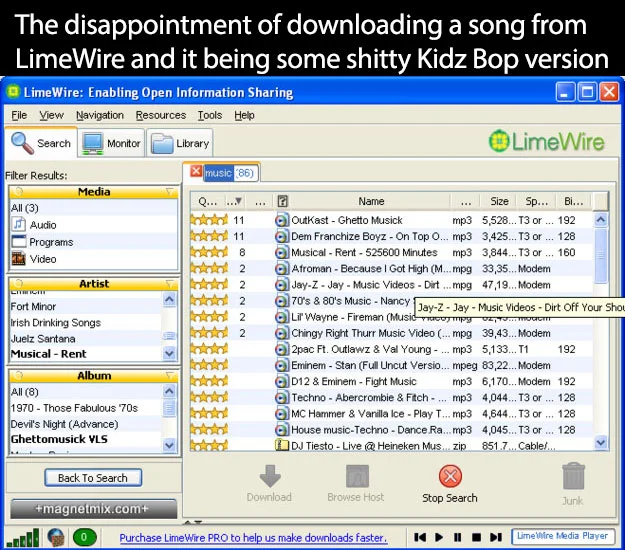
Task: Click the LimeWire logo at top right
Action: [x=547, y=141]
